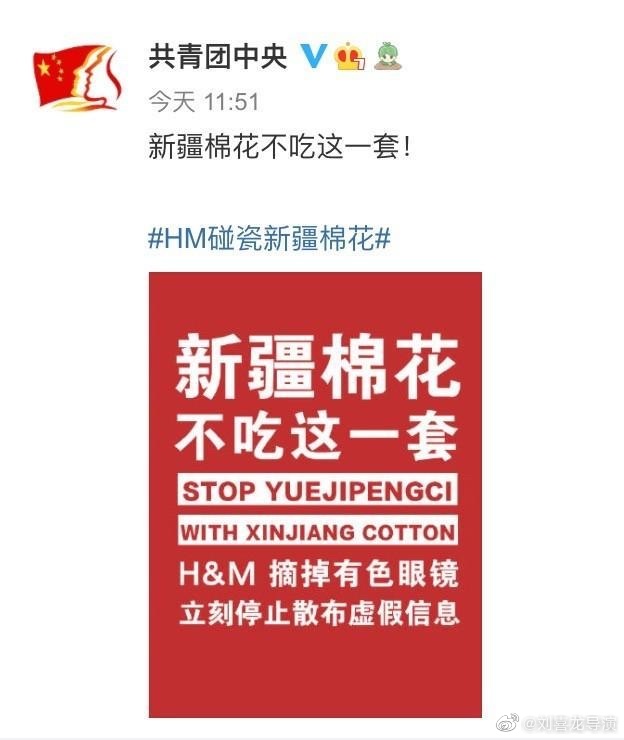
Task: Tap the WITH XINJIANG COTTON banner
Action: (318, 531)
